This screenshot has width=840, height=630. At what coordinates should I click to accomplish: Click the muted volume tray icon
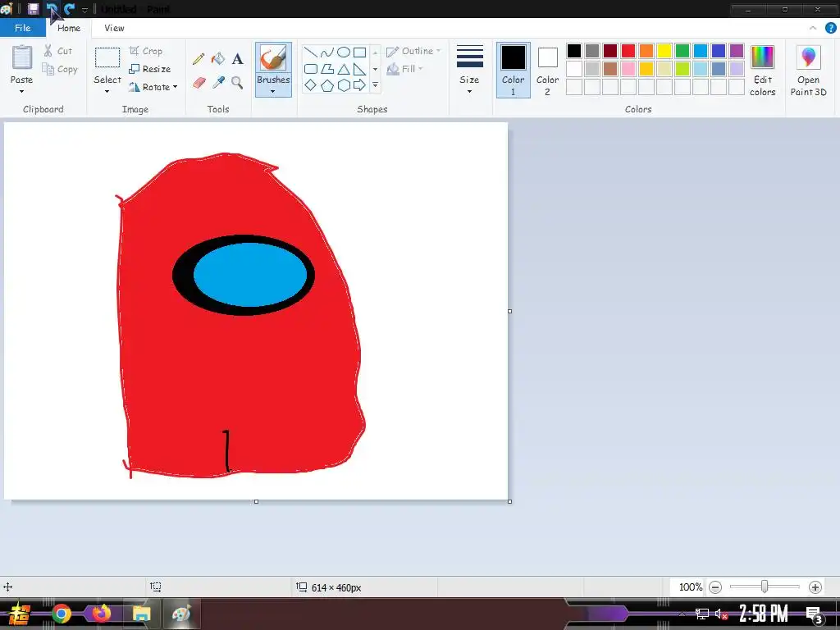(x=721, y=614)
